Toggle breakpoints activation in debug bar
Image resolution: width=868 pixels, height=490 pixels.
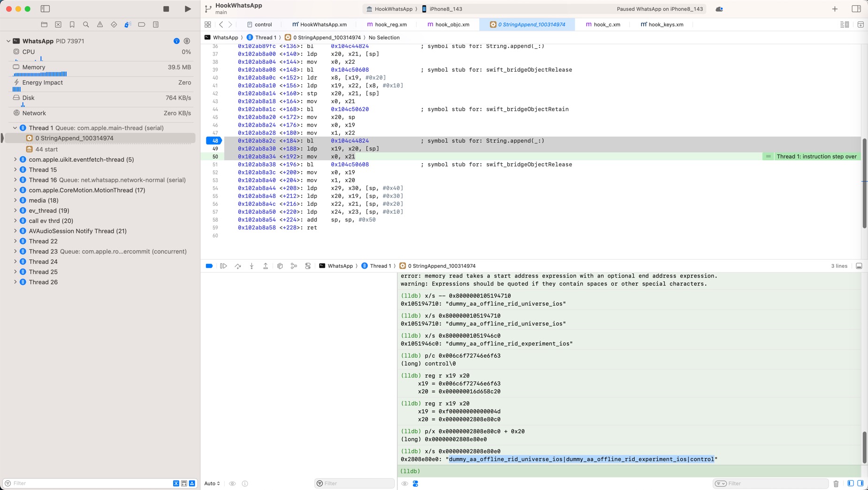pos(209,266)
